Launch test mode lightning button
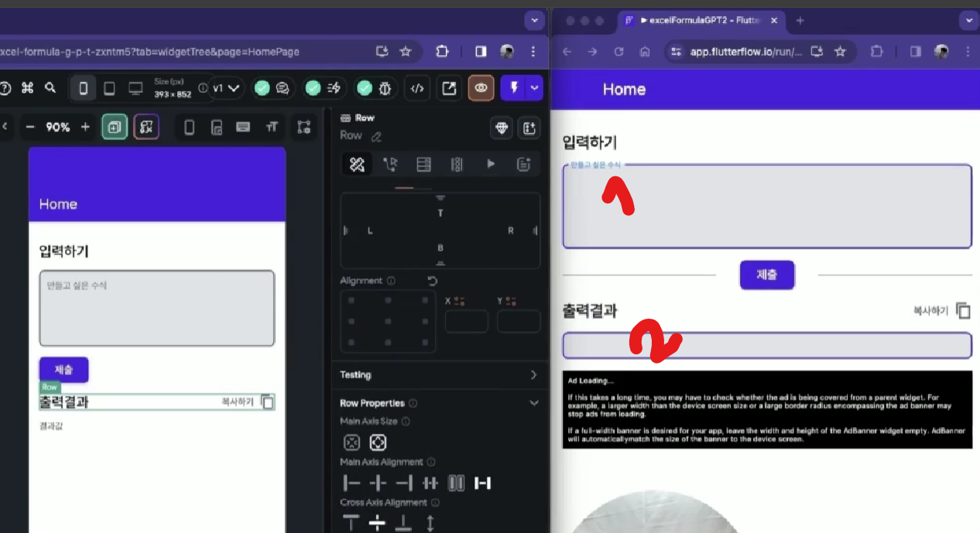This screenshot has width=980, height=533. (513, 88)
